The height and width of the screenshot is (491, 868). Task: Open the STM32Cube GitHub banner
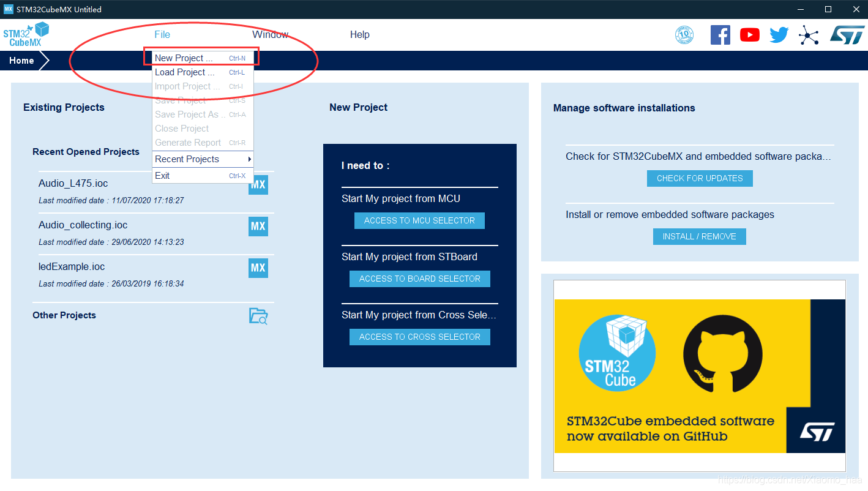[700, 377]
